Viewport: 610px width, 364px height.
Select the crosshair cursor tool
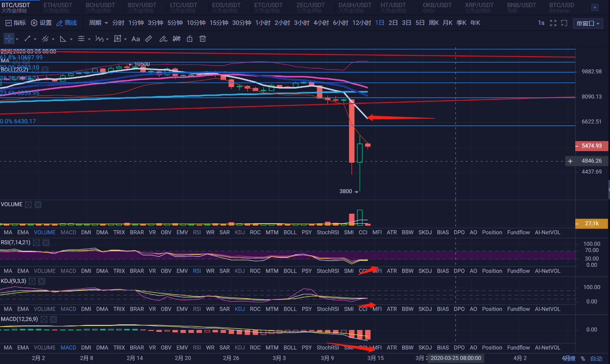pyautogui.click(x=9, y=39)
